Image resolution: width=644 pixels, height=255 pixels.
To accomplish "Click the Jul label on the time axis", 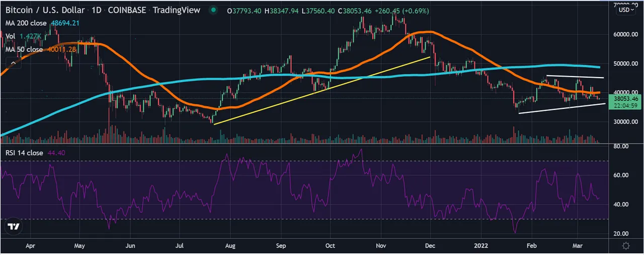I will [x=179, y=246].
